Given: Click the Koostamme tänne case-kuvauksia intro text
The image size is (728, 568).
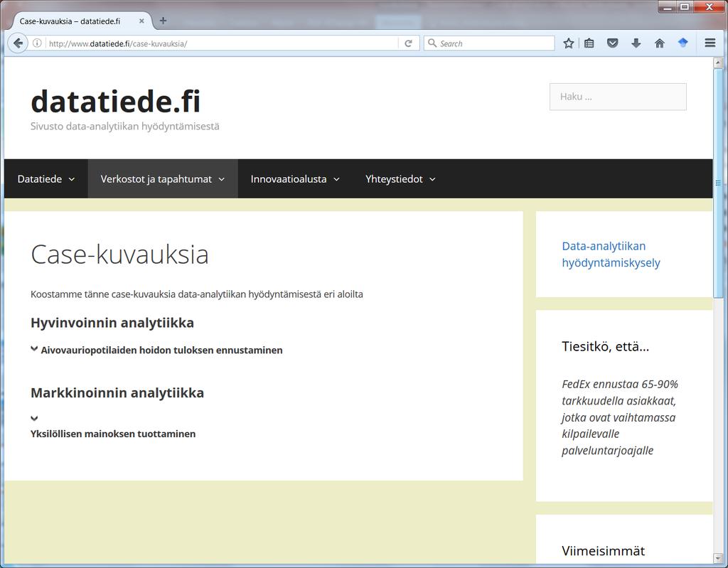Looking at the screenshot, I should [x=197, y=294].
